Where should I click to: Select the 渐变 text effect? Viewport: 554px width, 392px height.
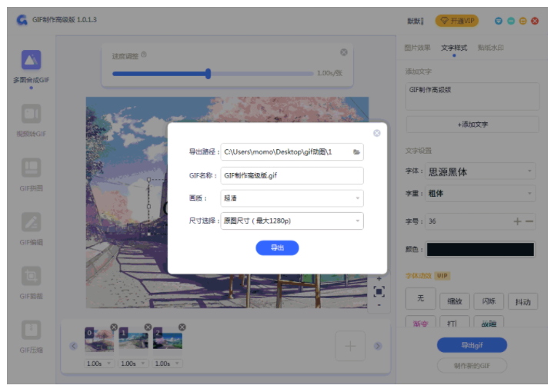[420, 322]
